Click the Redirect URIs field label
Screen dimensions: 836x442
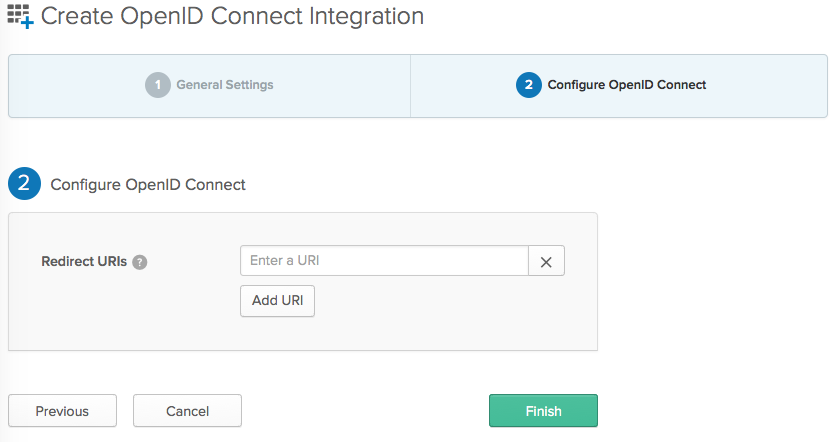point(84,262)
